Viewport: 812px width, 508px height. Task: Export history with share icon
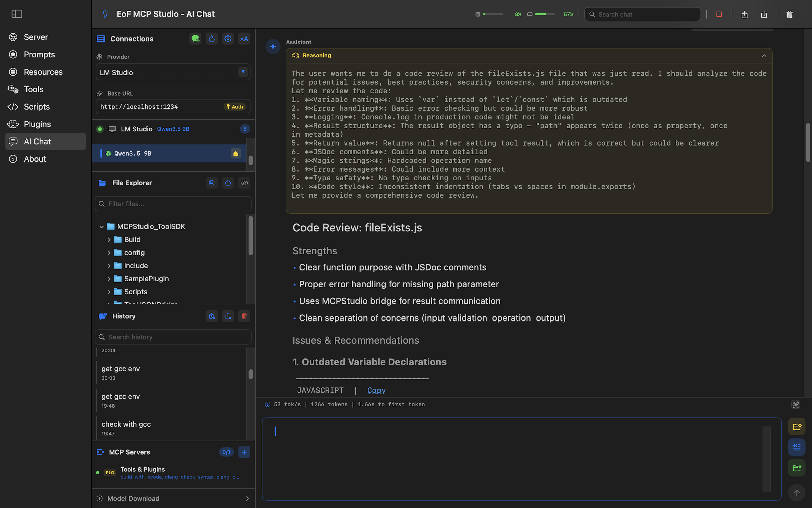[x=228, y=316]
